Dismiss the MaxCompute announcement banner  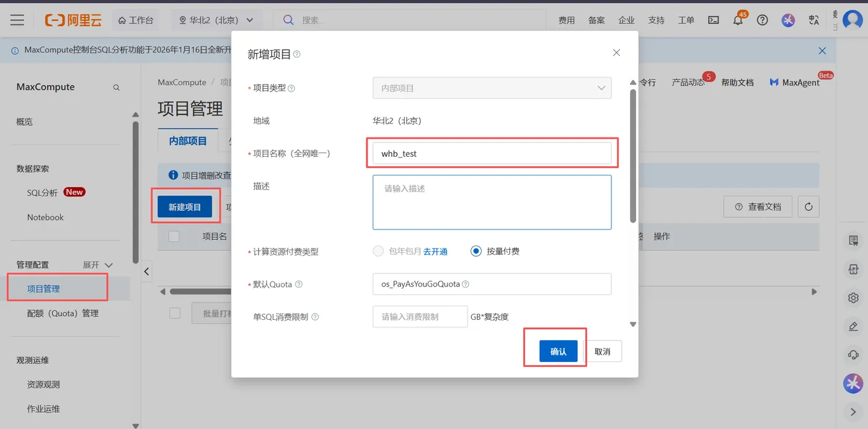[x=822, y=50]
